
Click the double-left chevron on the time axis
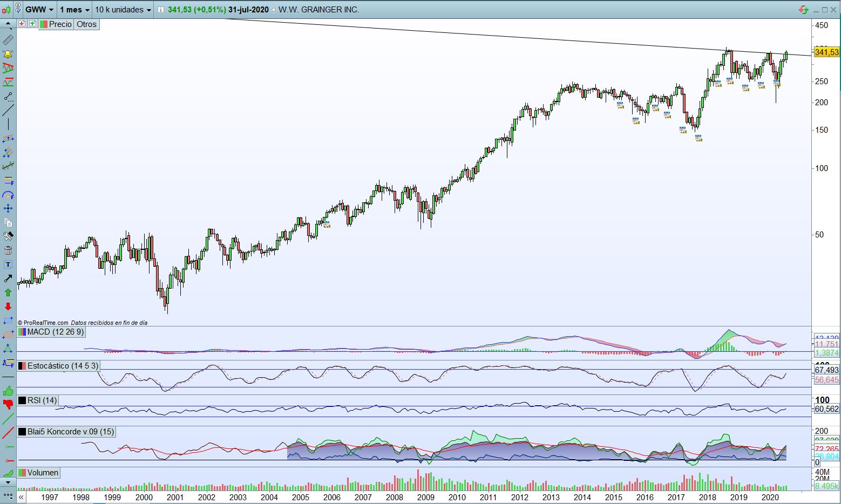coord(21,497)
